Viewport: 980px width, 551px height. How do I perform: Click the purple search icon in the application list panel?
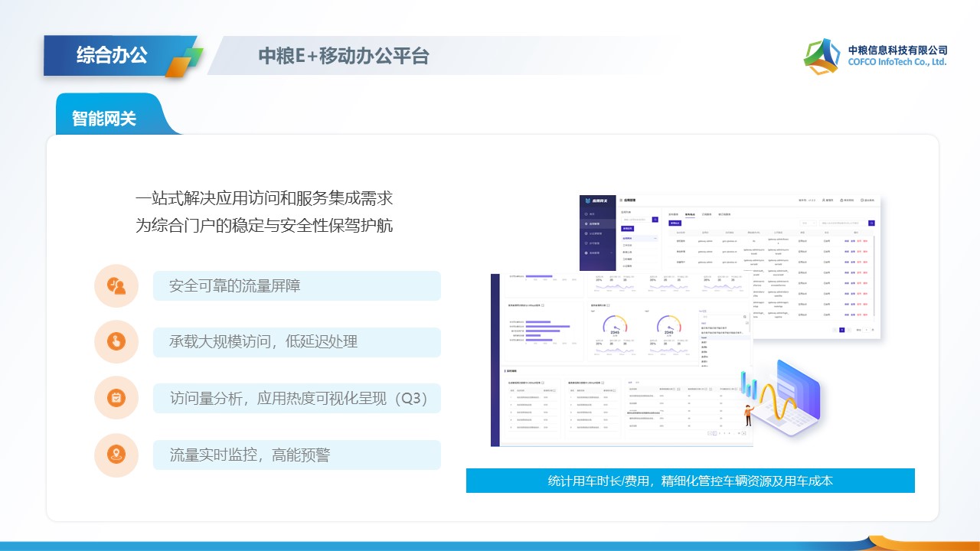click(x=655, y=220)
